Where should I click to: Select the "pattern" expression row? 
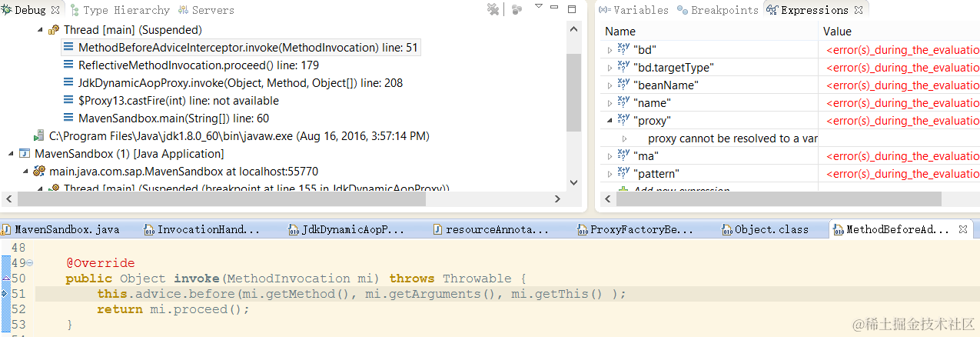[790, 173]
